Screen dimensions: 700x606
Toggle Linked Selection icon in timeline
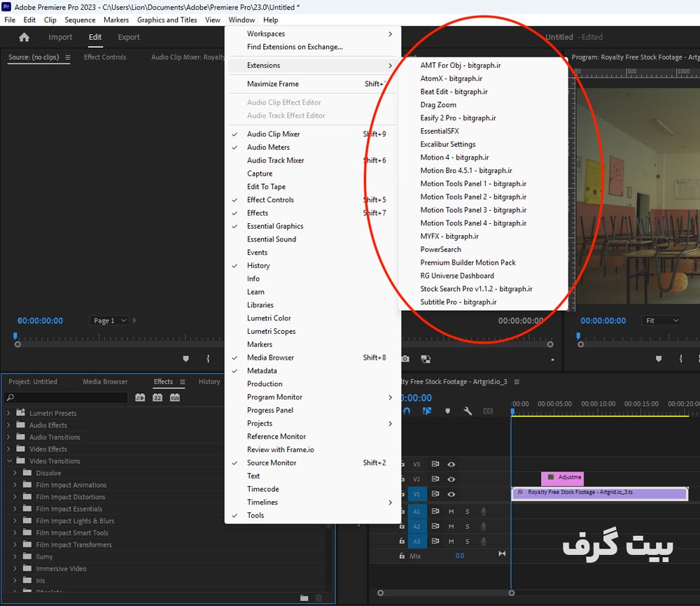[x=427, y=411]
